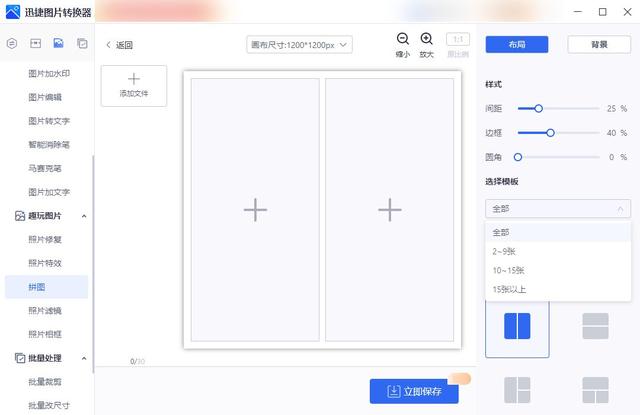Click the app logo in title bar
640x415 pixels.
click(13, 12)
